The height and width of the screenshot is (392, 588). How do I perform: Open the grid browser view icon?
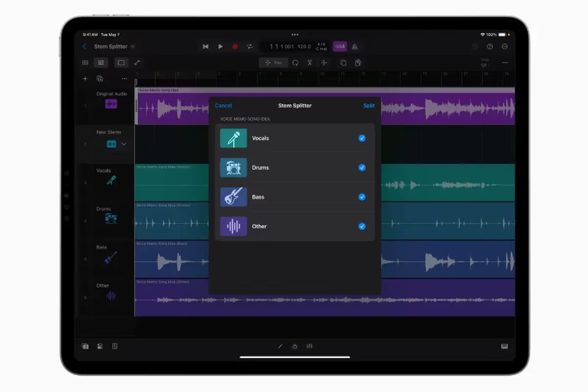(85, 63)
